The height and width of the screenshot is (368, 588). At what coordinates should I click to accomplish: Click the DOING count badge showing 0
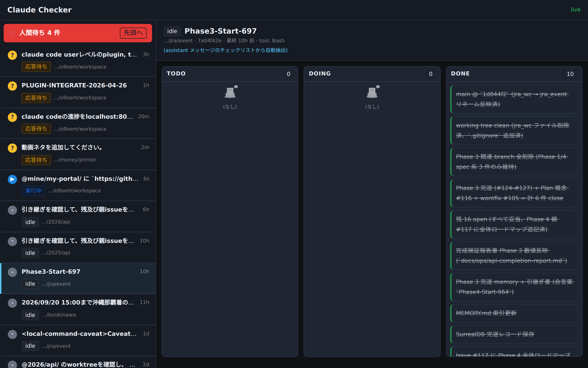coord(431,74)
